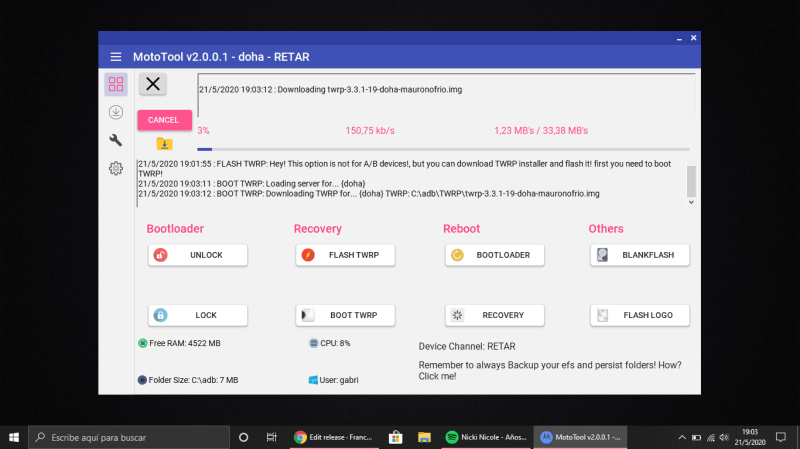800x449 pixels.
Task: Click the X icon above Cancel
Action: coord(153,84)
